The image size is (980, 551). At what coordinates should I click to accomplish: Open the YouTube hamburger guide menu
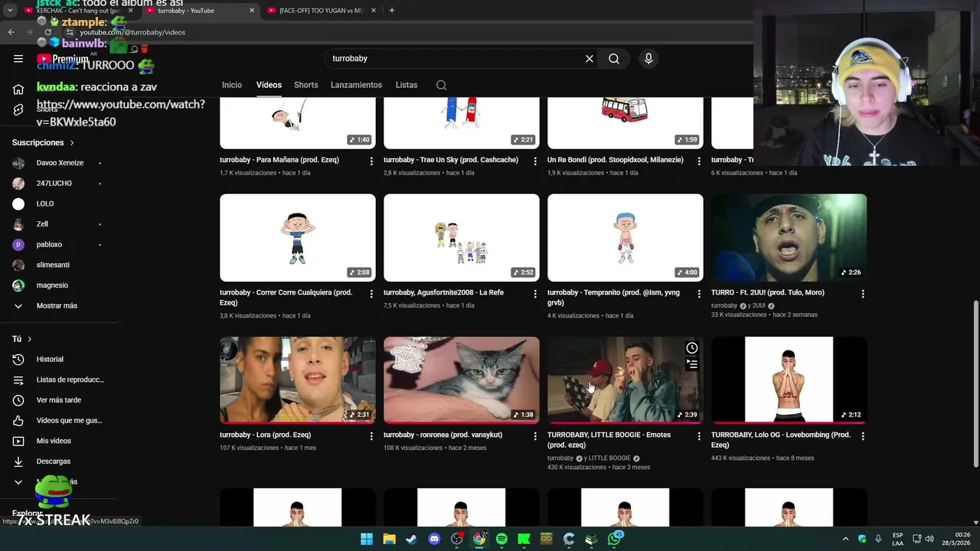[x=18, y=59]
